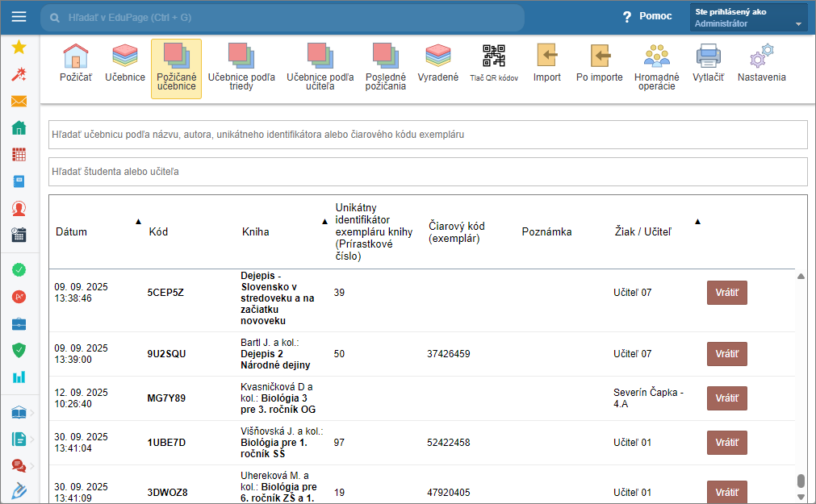Sort by Žiak / Učiteľ column arrow
Image resolution: width=816 pixels, height=504 pixels.
697,221
